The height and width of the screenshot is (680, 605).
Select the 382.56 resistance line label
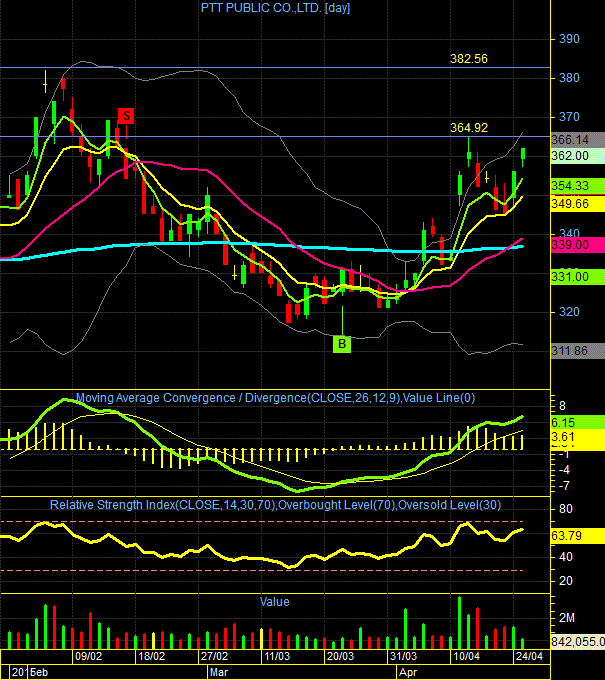tap(469, 59)
